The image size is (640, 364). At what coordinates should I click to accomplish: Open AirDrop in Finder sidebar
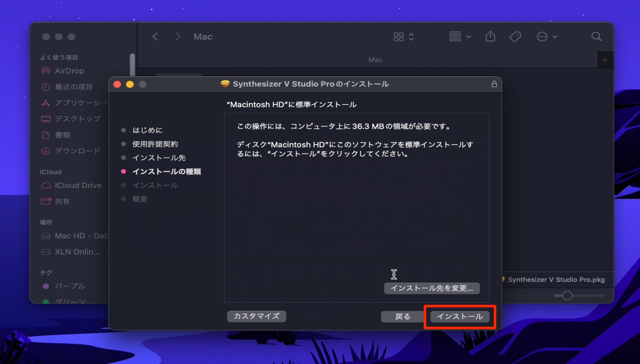click(x=69, y=71)
